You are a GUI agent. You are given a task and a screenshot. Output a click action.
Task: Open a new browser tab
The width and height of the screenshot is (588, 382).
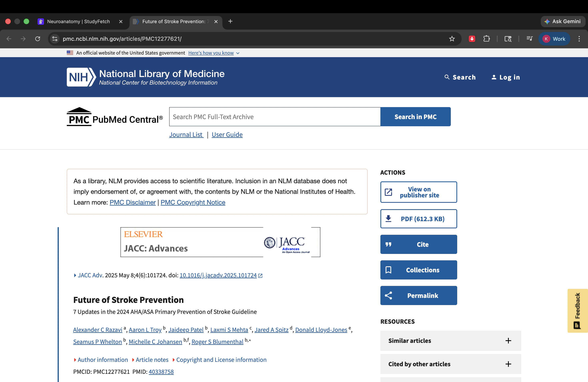[x=230, y=21]
